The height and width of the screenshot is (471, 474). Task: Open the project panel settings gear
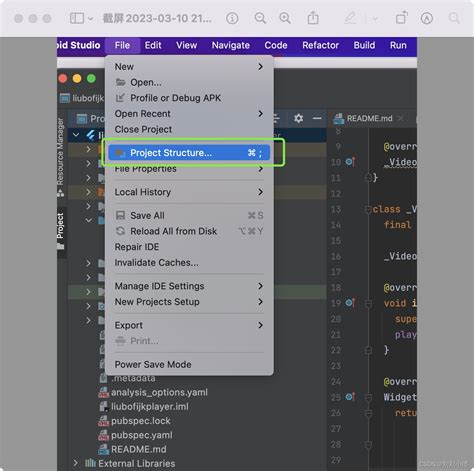click(298, 118)
